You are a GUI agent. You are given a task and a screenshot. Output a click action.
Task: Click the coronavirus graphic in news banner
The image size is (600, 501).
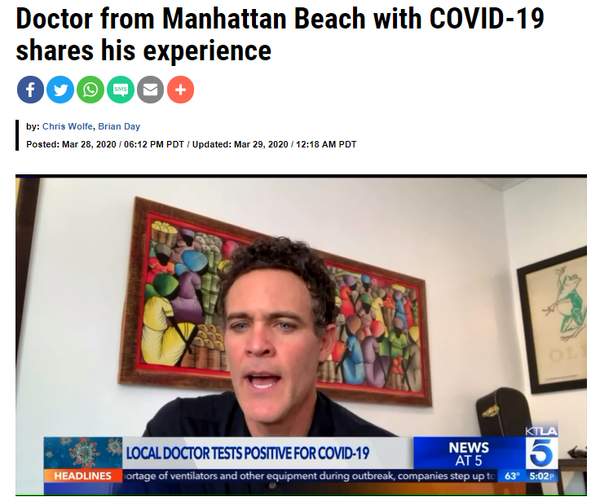tap(83, 453)
